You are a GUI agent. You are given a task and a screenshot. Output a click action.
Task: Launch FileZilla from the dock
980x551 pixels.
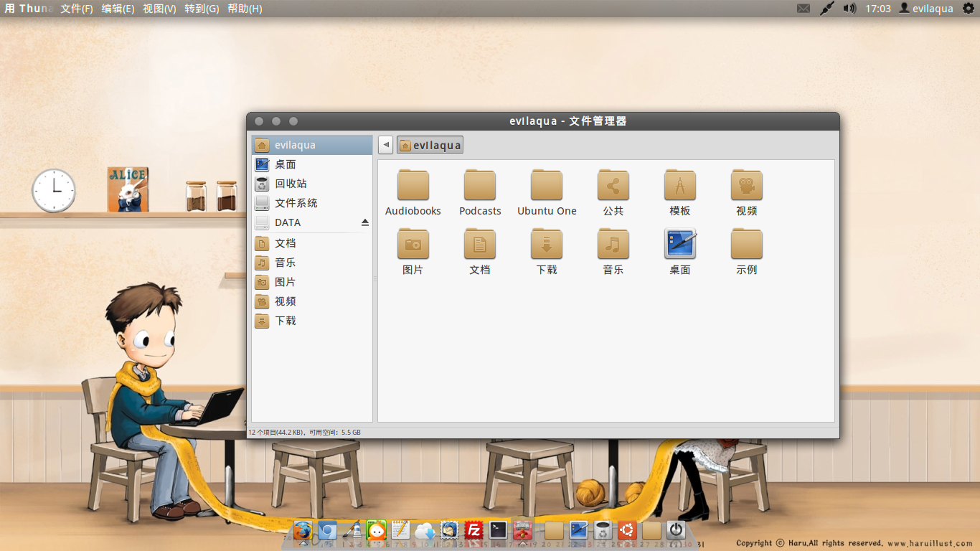pos(474,531)
